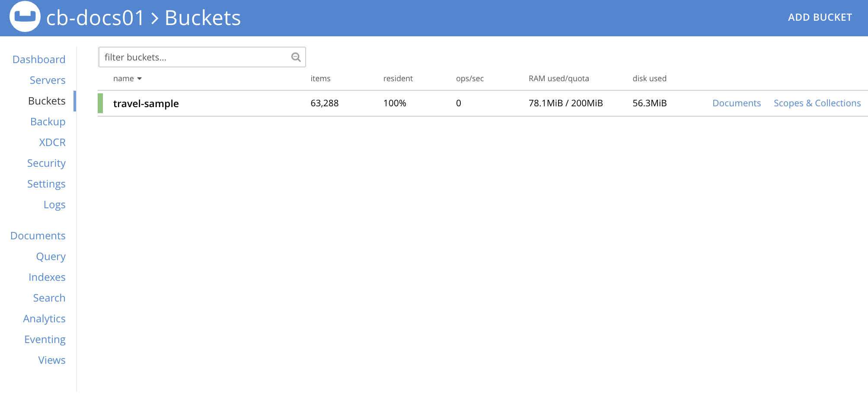The height and width of the screenshot is (413, 868).
Task: Click the green status bar of travel-sample
Action: (x=100, y=103)
